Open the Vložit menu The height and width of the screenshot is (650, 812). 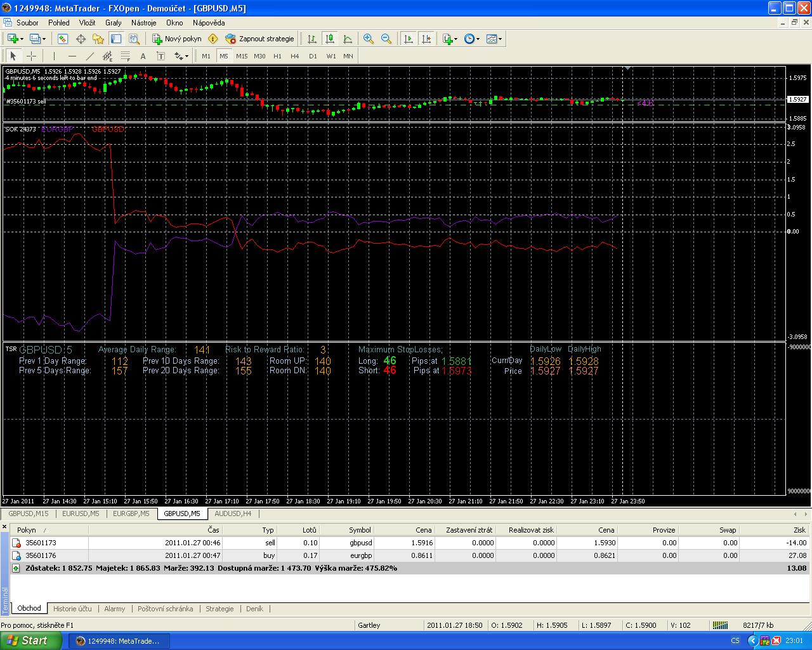click(x=87, y=22)
